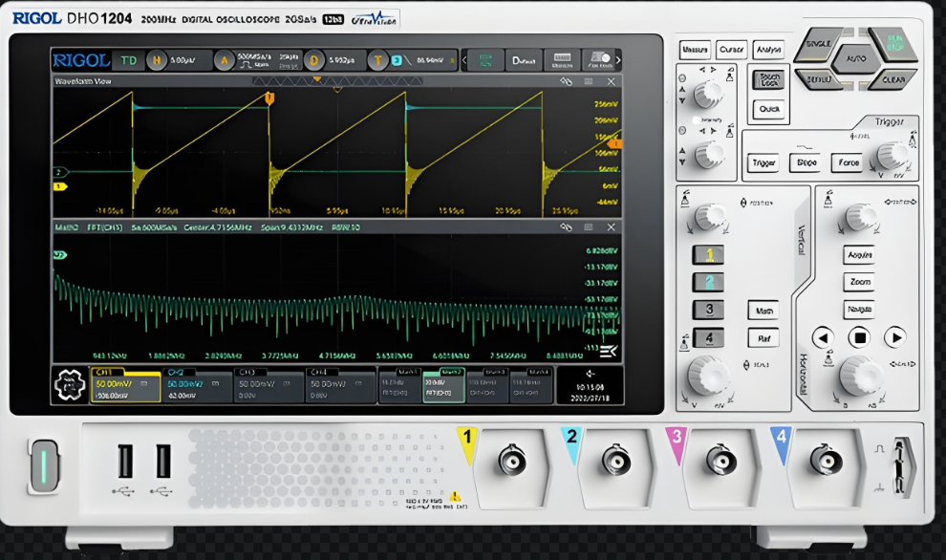Open the gear settings icon on the display
Viewport: 946px width, 560px height.
(70, 385)
